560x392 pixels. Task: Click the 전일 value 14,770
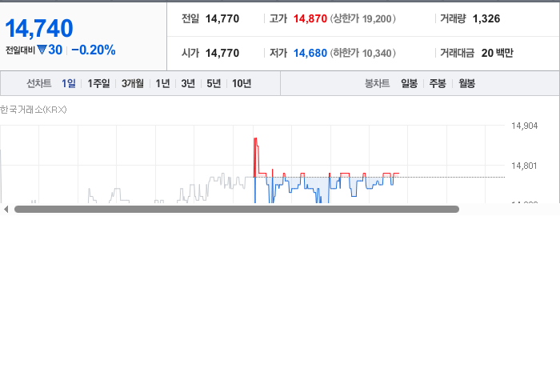(222, 18)
